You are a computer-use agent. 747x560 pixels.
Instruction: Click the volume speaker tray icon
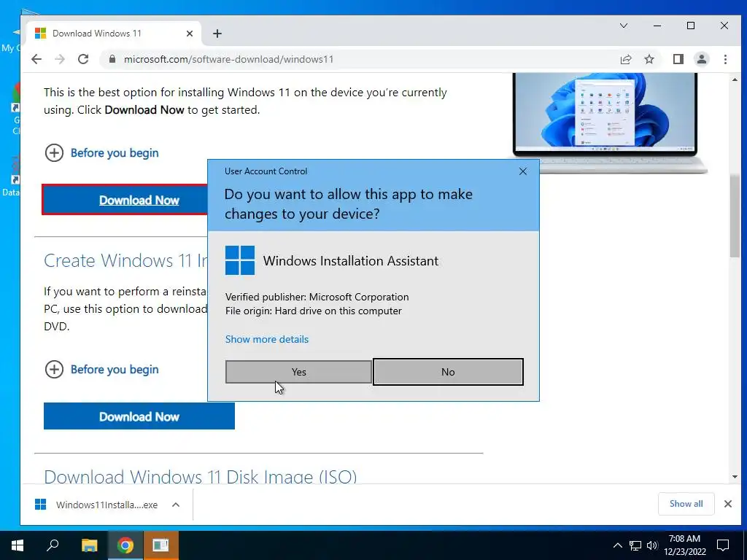(x=651, y=545)
